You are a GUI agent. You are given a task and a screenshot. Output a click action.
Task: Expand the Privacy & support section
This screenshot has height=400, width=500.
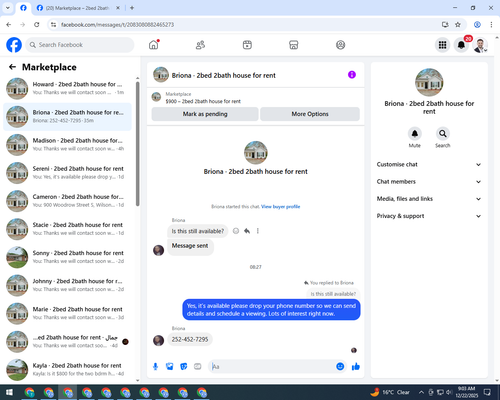[x=429, y=216]
